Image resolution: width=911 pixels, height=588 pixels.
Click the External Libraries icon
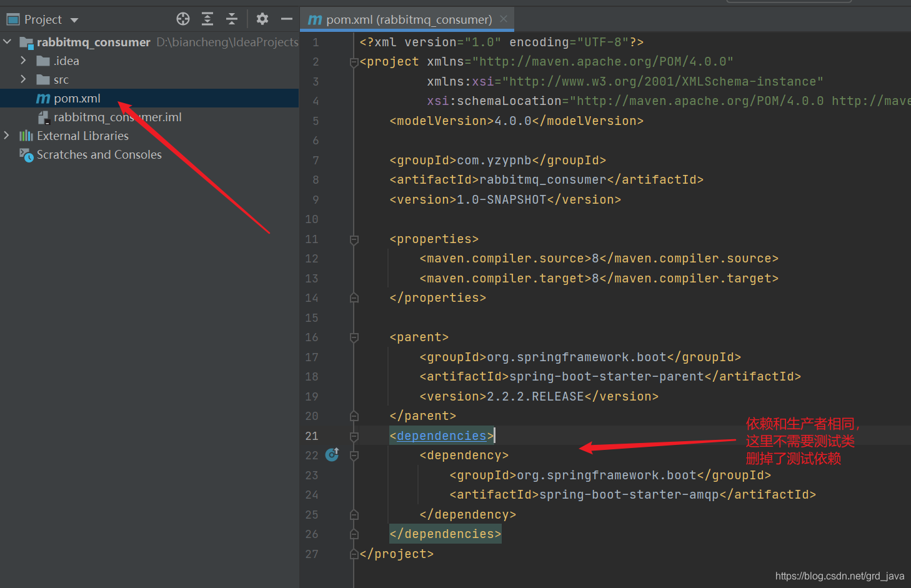click(26, 136)
